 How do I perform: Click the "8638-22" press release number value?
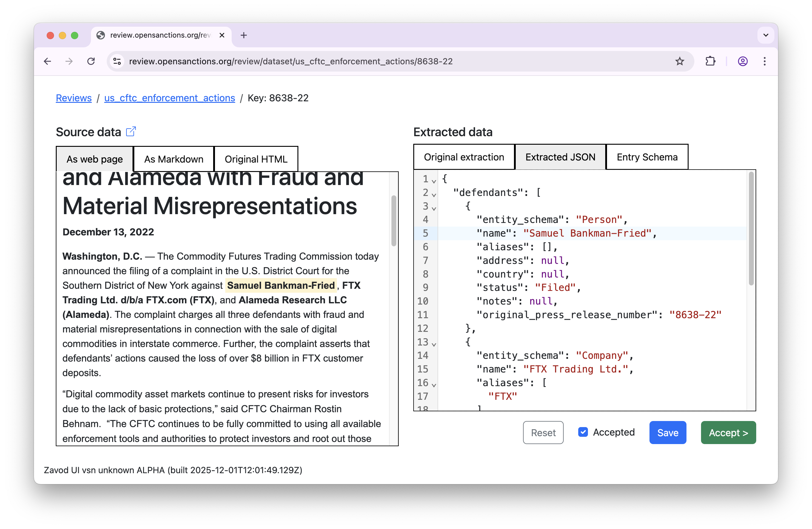pyautogui.click(x=695, y=315)
